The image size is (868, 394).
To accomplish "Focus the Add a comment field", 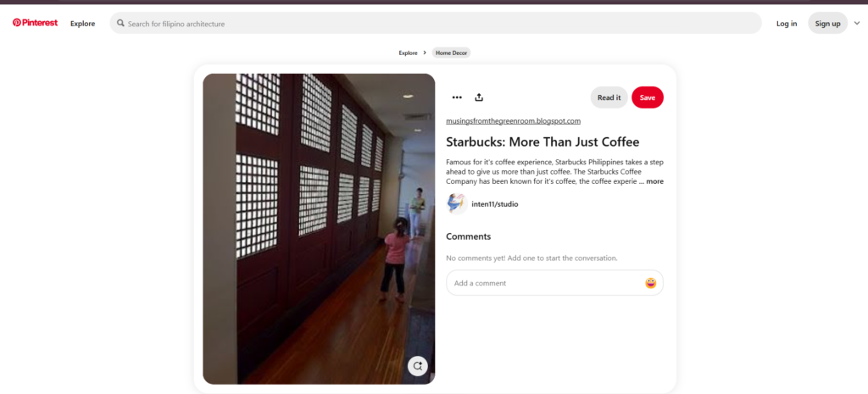I will [x=554, y=283].
